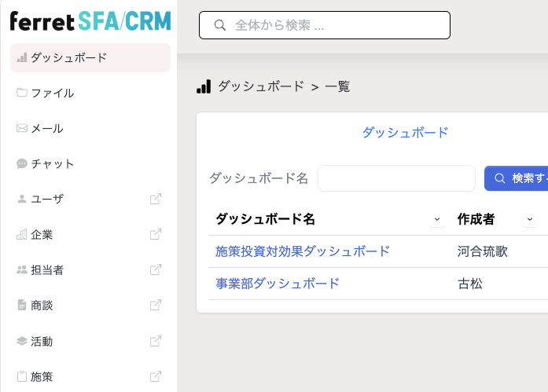Click the building icon beside 企業
This screenshot has height=392, width=548.
[22, 234]
